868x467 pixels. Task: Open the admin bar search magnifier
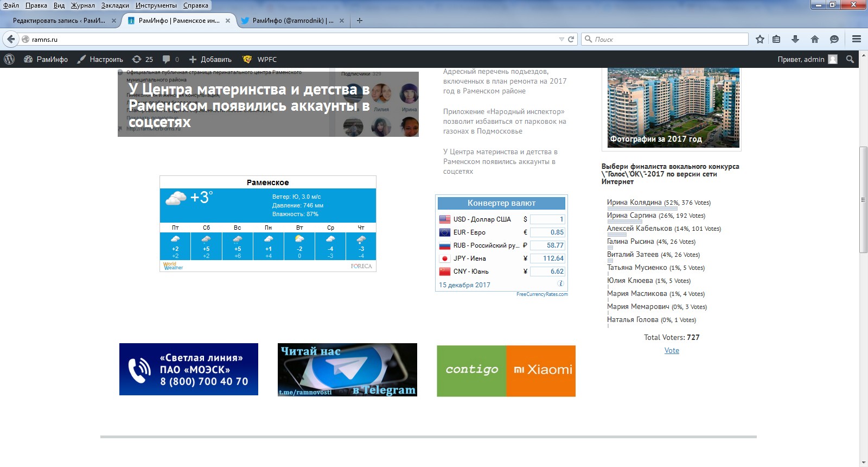click(850, 59)
